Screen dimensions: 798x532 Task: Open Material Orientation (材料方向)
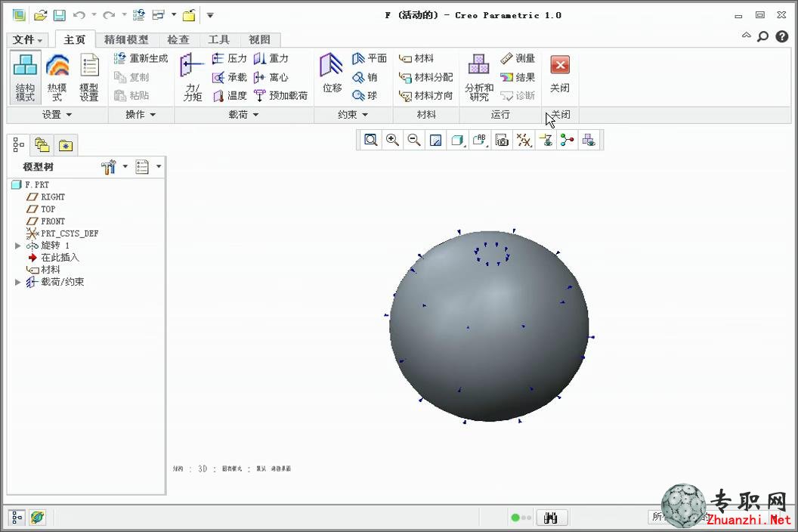426,96
